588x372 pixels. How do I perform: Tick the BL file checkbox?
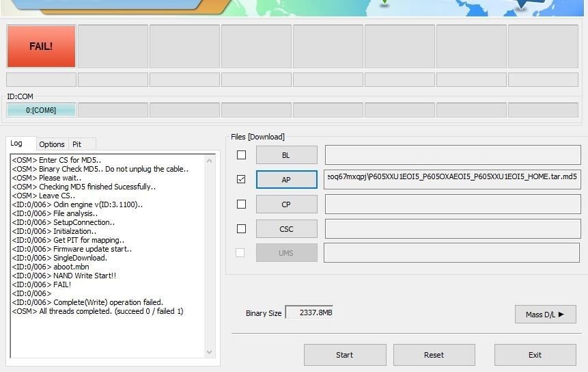coord(242,155)
